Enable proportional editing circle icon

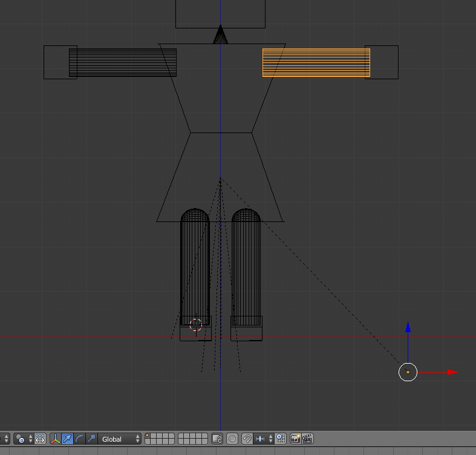(x=232, y=439)
